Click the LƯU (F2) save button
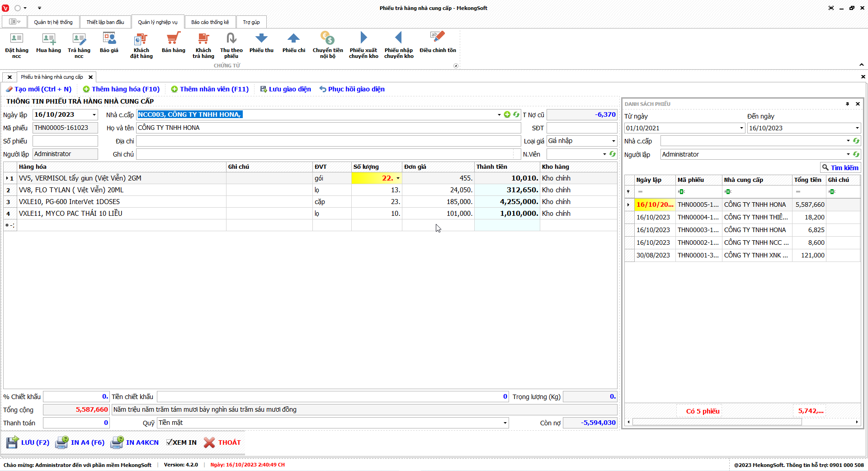This screenshot has width=868, height=471. pyautogui.click(x=28, y=442)
